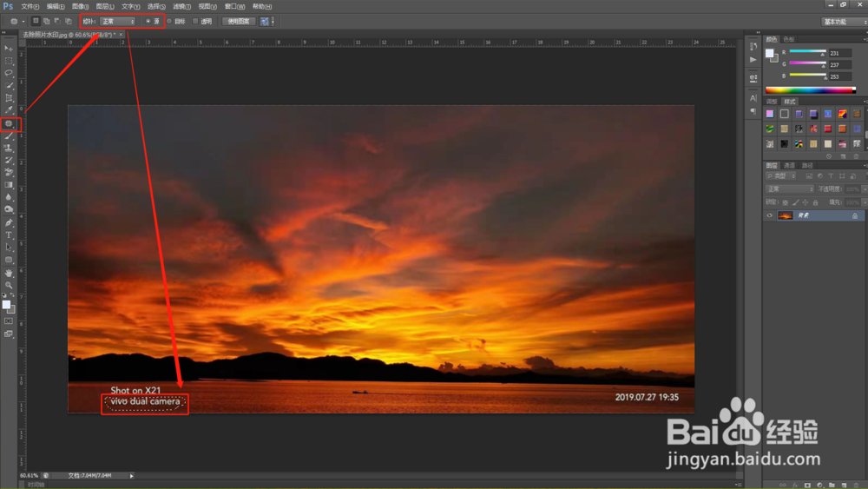
Task: Open the 修补 patch mode dropdown
Action: (x=118, y=21)
